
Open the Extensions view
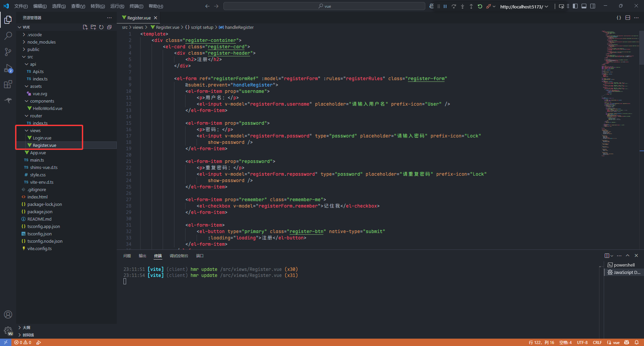8,84
